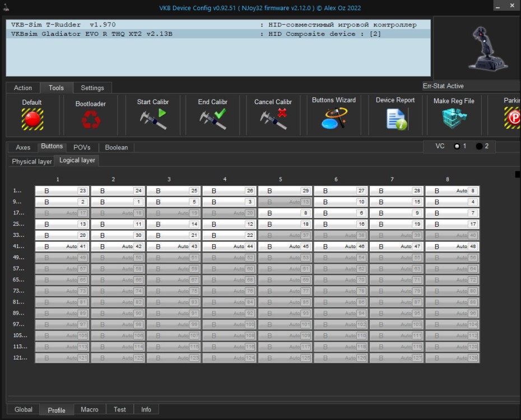Viewport: 521px width, 420px height.
Task: Switch to the Physical layer tab
Action: click(x=32, y=161)
